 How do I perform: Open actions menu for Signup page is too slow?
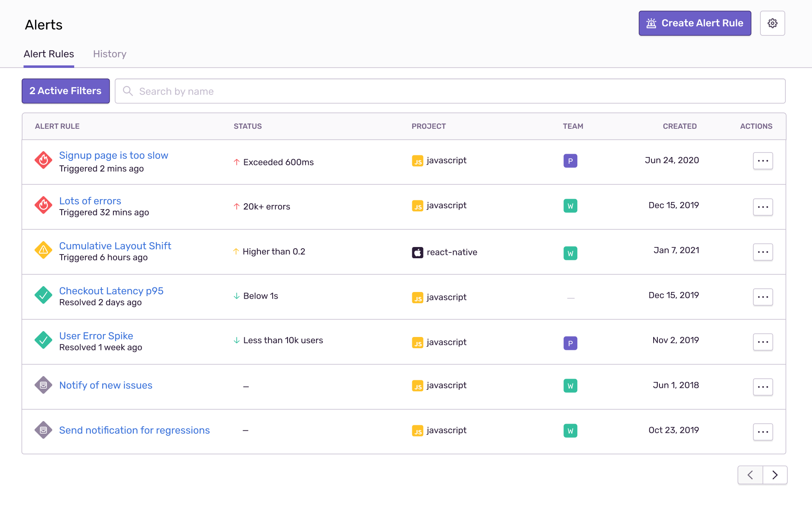coord(762,161)
